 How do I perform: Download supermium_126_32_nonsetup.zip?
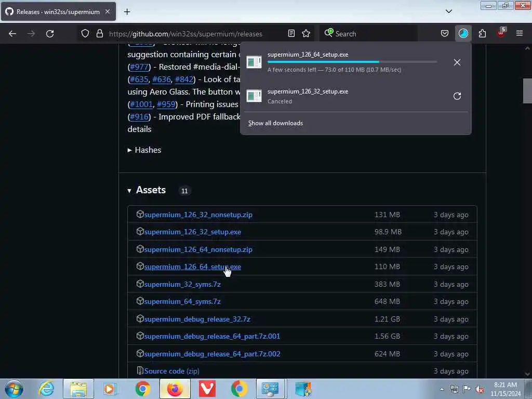point(198,215)
